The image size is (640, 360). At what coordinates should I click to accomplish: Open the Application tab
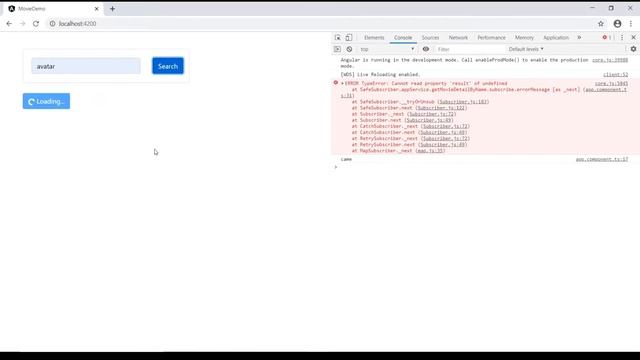point(556,38)
